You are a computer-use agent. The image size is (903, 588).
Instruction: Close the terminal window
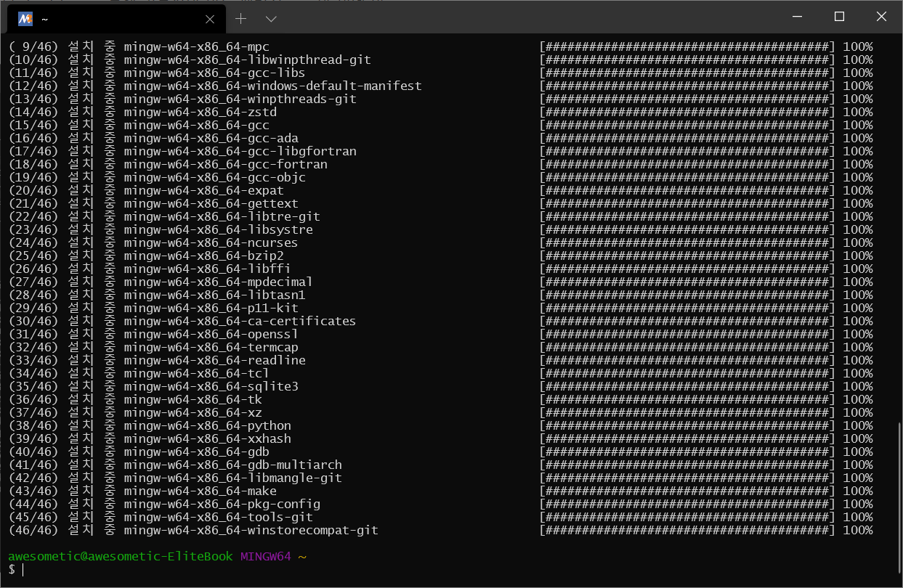882,17
